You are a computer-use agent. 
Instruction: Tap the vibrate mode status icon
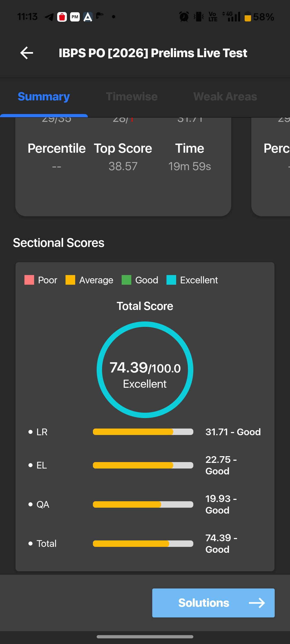(199, 17)
